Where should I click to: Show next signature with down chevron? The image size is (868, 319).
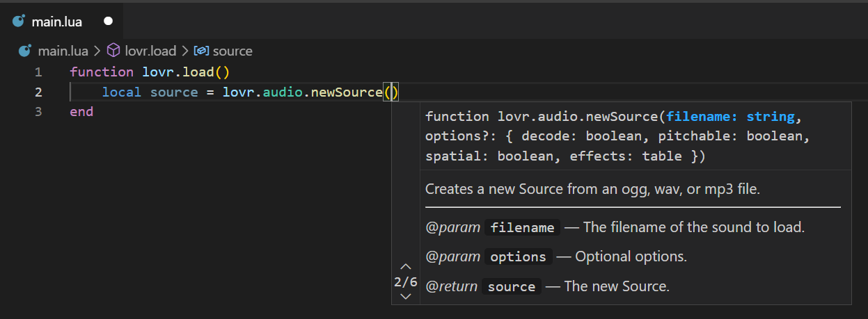[x=407, y=297]
